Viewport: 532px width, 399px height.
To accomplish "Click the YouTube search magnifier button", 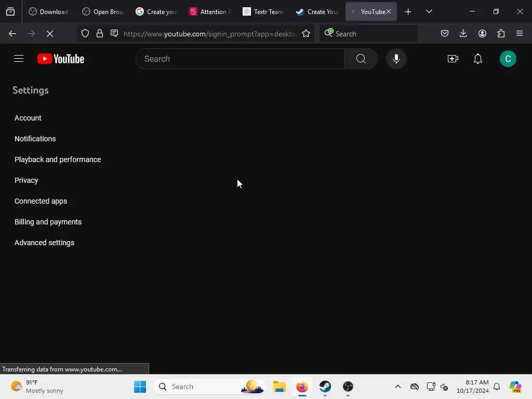I will pyautogui.click(x=361, y=59).
